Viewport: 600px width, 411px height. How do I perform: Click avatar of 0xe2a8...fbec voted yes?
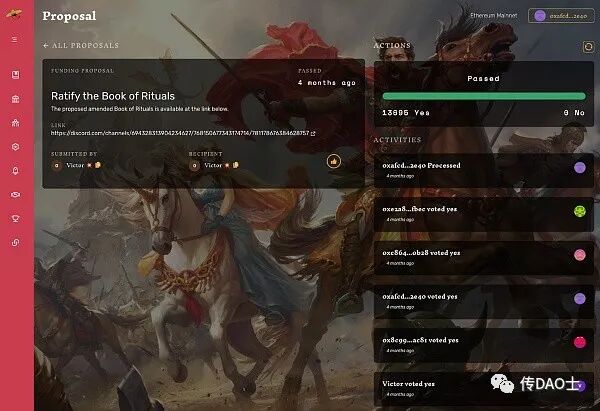(x=580, y=211)
